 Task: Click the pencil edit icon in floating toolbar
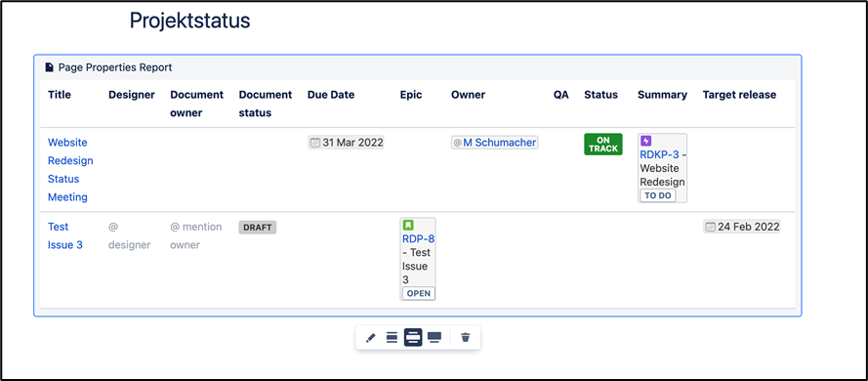tap(371, 337)
